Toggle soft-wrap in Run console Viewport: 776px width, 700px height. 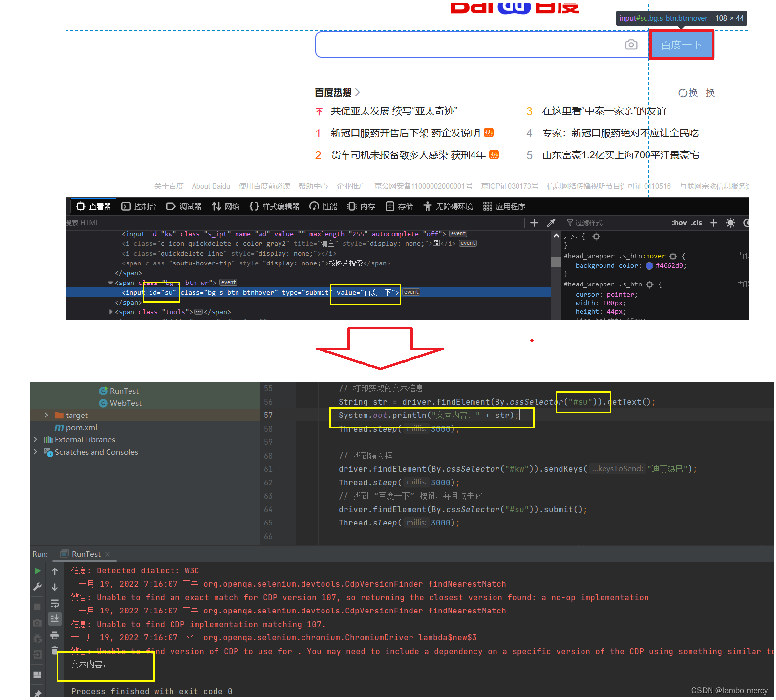pos(55,603)
